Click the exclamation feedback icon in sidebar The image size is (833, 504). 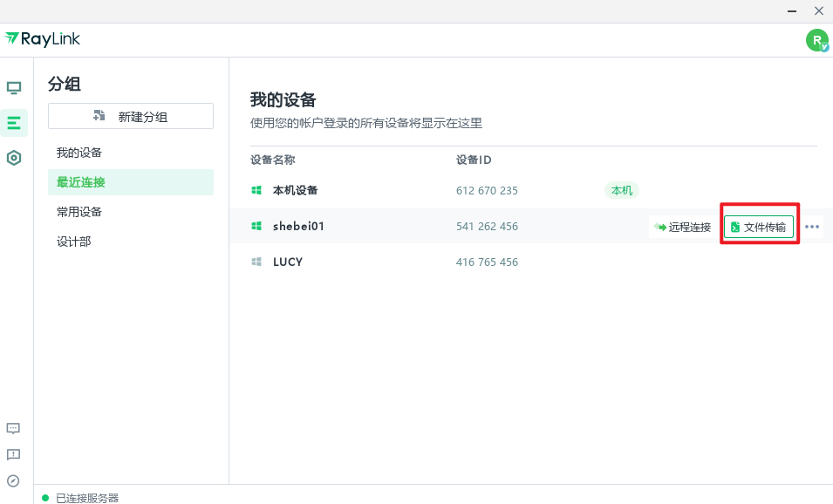(13, 454)
